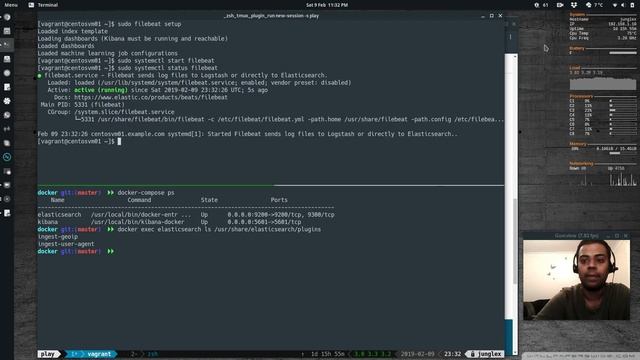Click the 2019-02-09 date in tmux status bar
Viewport: 640px width, 360px height.
pos(417,354)
